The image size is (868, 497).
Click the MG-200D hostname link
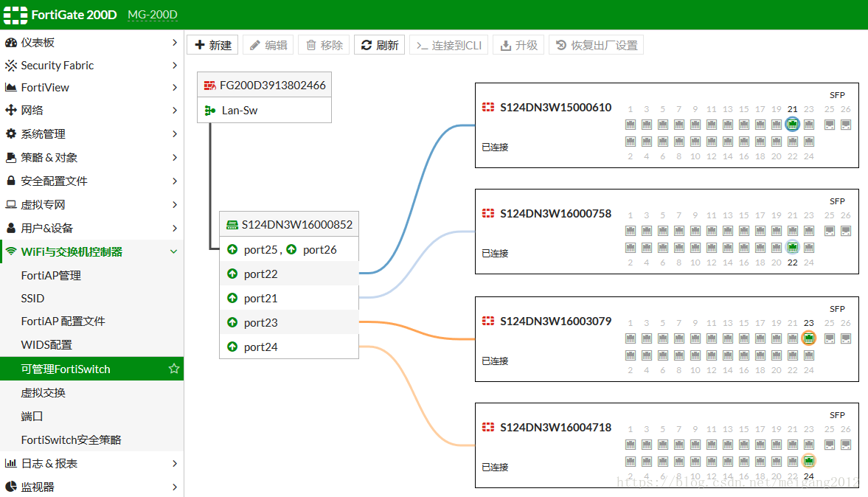coord(153,15)
